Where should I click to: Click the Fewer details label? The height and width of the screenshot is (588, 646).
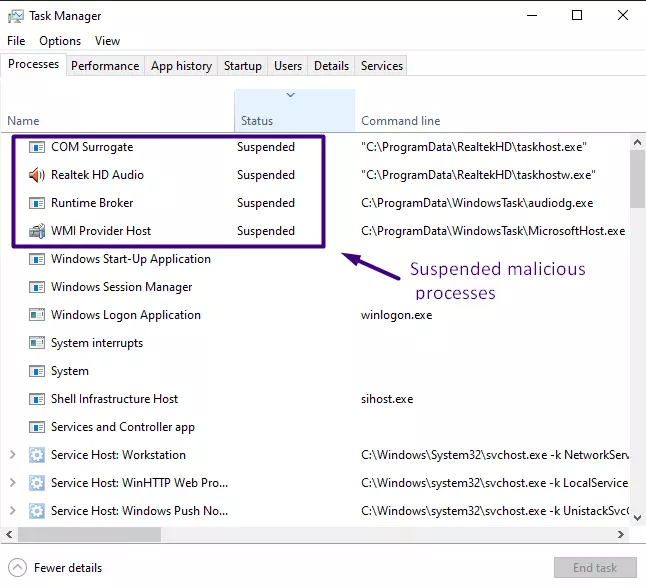[68, 568]
